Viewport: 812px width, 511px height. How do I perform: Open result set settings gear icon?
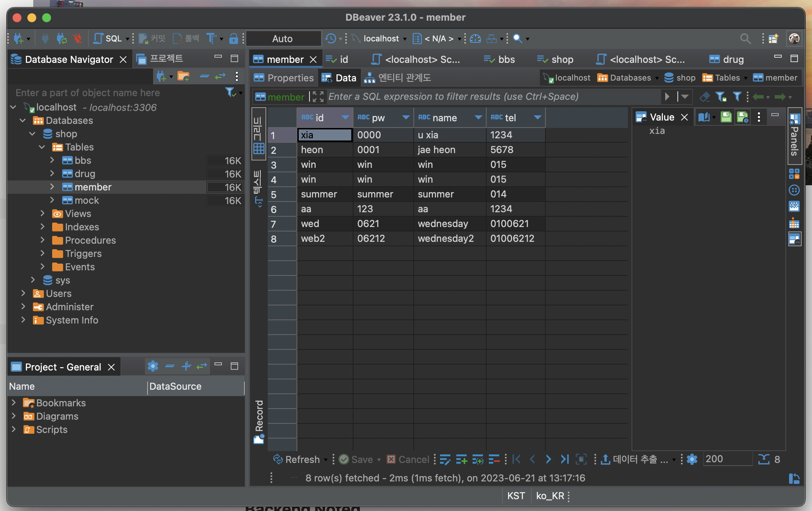pyautogui.click(x=692, y=459)
